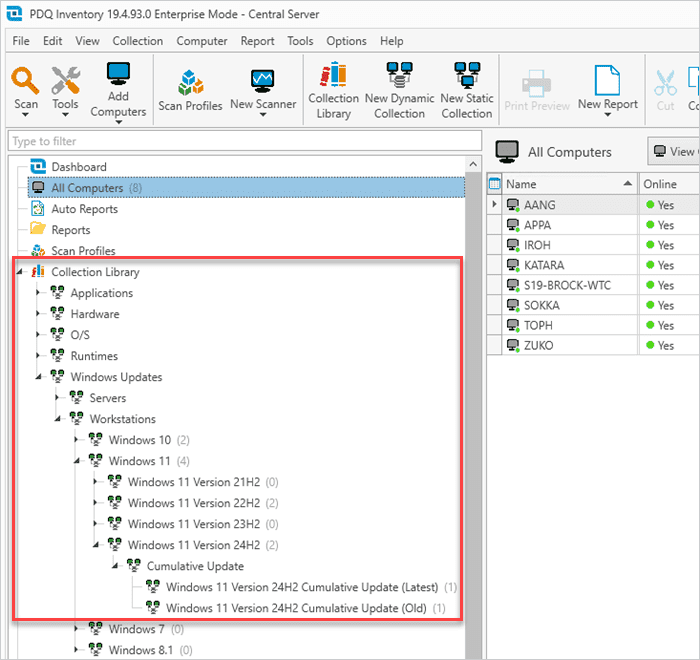Collapse the Cumulative Update node
Screen dimensions: 700x660
tap(115, 566)
